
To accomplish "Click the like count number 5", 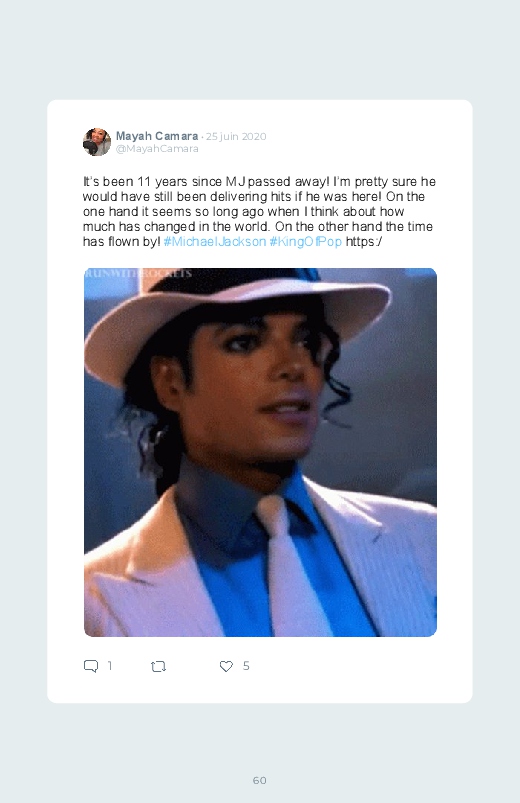I will [x=246, y=665].
